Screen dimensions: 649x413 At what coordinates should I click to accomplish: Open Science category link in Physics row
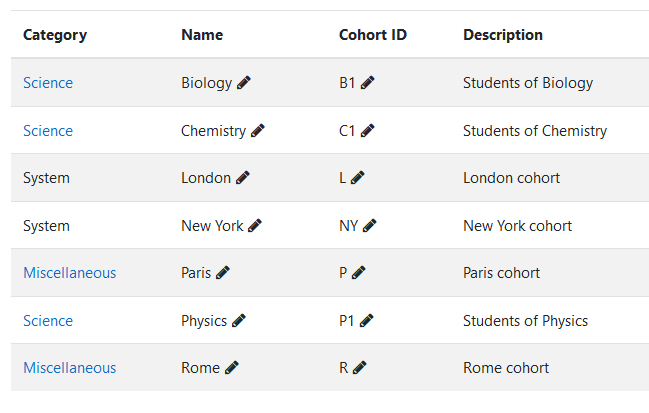coord(48,321)
